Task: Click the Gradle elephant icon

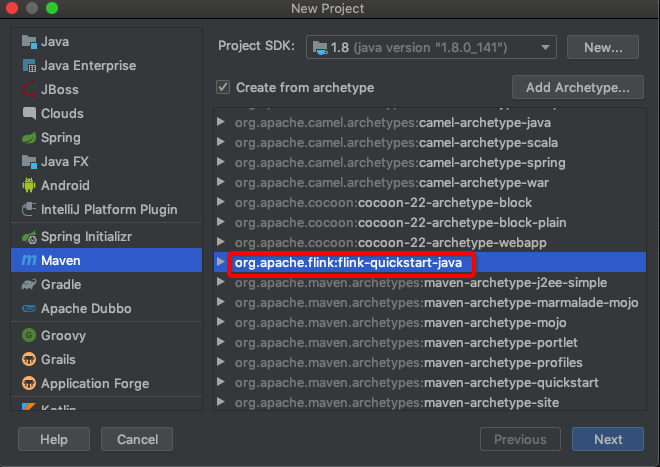Action: pyautogui.click(x=29, y=285)
